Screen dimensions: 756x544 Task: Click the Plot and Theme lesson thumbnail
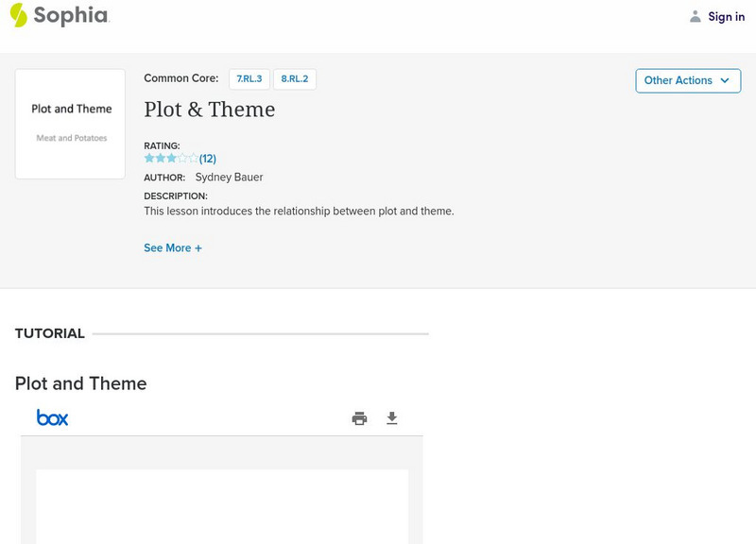[x=71, y=124]
